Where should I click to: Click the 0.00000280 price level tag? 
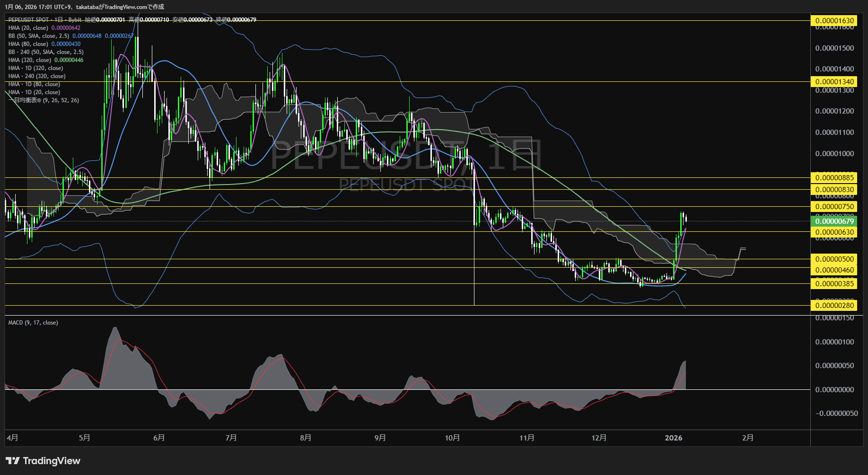point(834,306)
